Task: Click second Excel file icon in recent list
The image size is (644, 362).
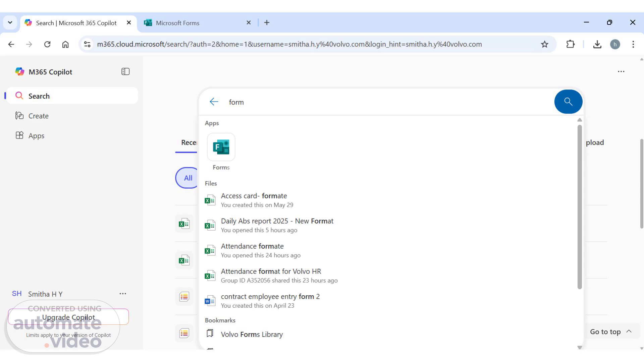Action: (x=184, y=260)
